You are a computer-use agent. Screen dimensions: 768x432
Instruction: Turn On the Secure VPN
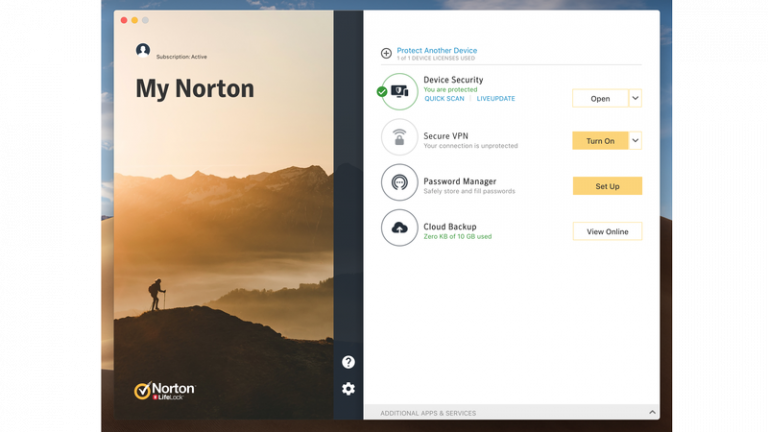600,141
